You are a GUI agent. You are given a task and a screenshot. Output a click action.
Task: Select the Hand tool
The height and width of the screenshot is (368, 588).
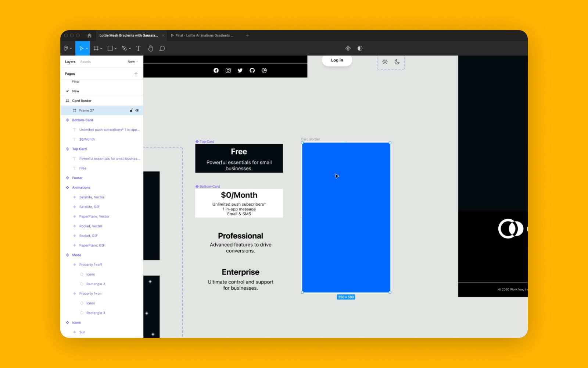pos(150,48)
